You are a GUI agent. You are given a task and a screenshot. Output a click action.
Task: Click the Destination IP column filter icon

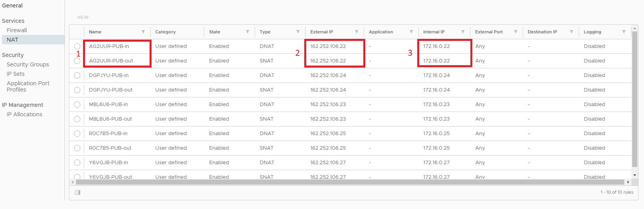[572, 32]
